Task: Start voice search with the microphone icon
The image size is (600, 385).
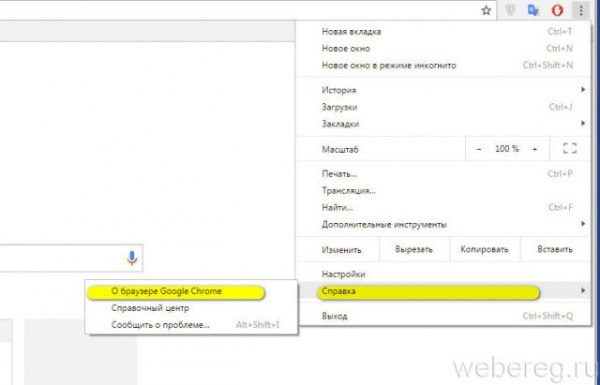Action: 132,258
